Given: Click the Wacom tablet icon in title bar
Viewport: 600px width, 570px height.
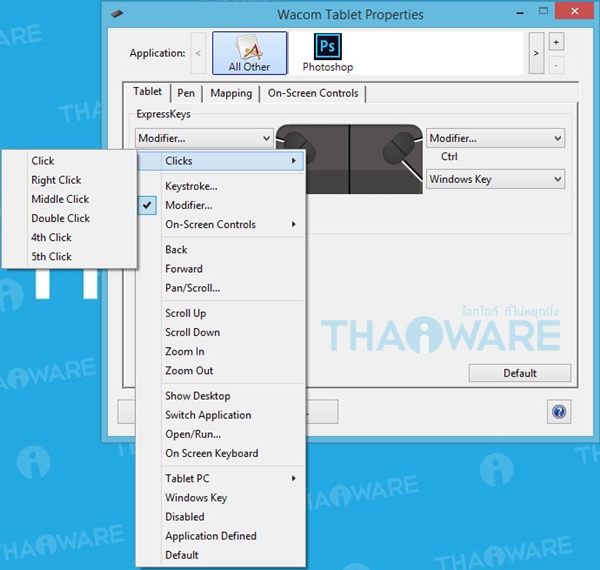Looking at the screenshot, I should click(x=117, y=14).
